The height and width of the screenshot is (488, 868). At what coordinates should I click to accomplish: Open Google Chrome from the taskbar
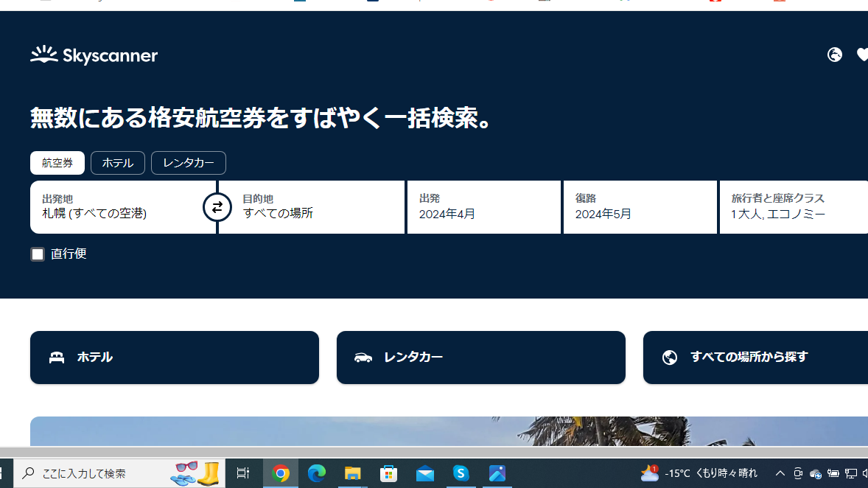coord(281,473)
